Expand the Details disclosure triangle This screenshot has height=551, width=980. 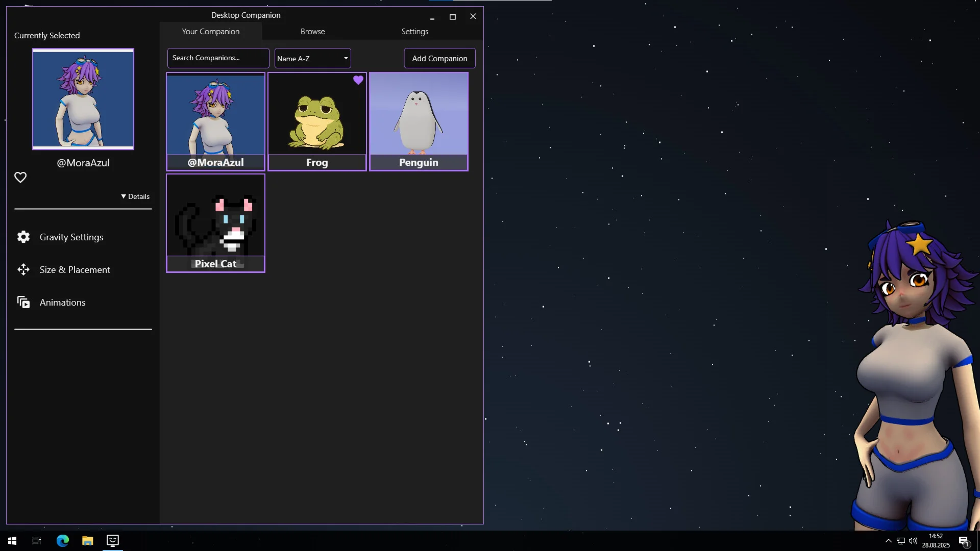click(x=124, y=196)
